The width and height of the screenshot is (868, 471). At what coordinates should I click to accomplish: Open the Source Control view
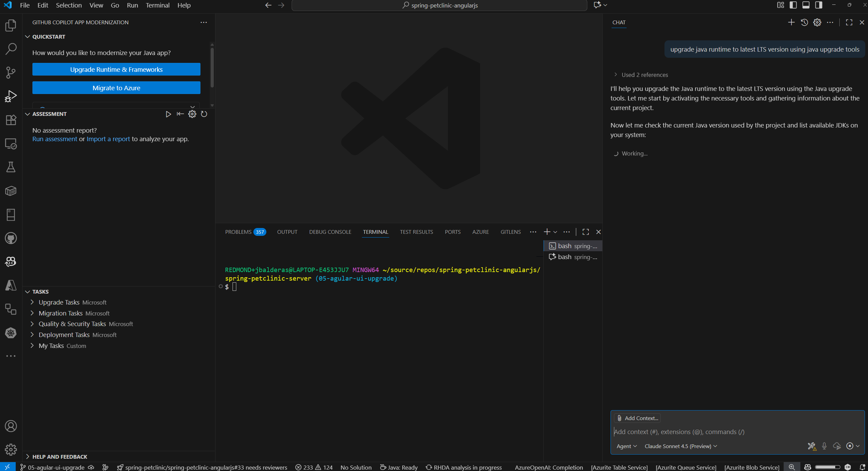coord(11,72)
